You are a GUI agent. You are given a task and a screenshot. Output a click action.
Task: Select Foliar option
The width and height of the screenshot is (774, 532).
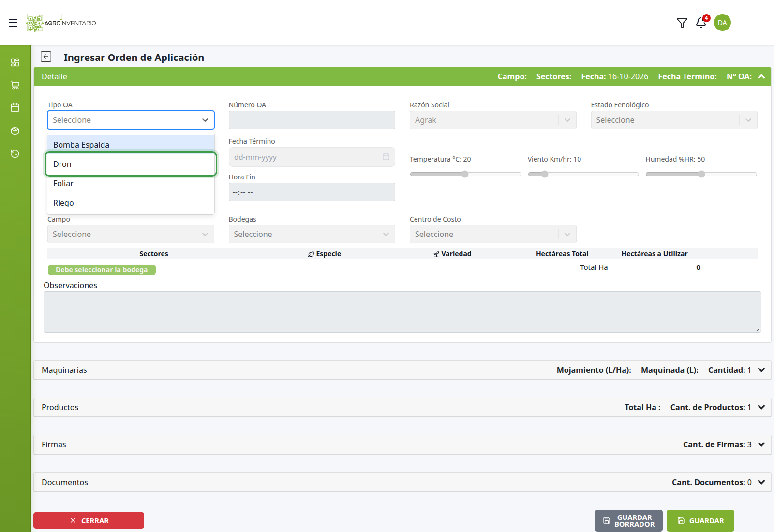coord(131,183)
